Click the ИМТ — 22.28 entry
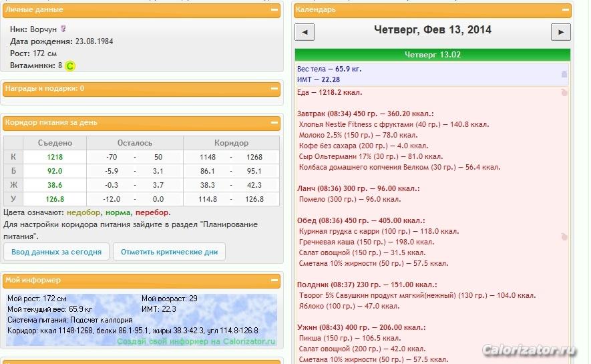Screen dimensions: 591x364 pos(319,79)
